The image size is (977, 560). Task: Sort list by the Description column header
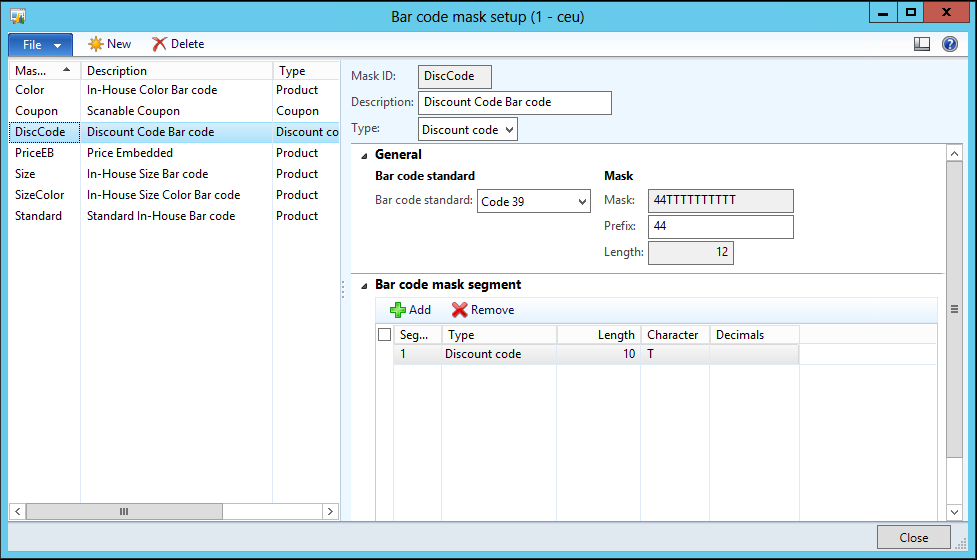point(175,71)
